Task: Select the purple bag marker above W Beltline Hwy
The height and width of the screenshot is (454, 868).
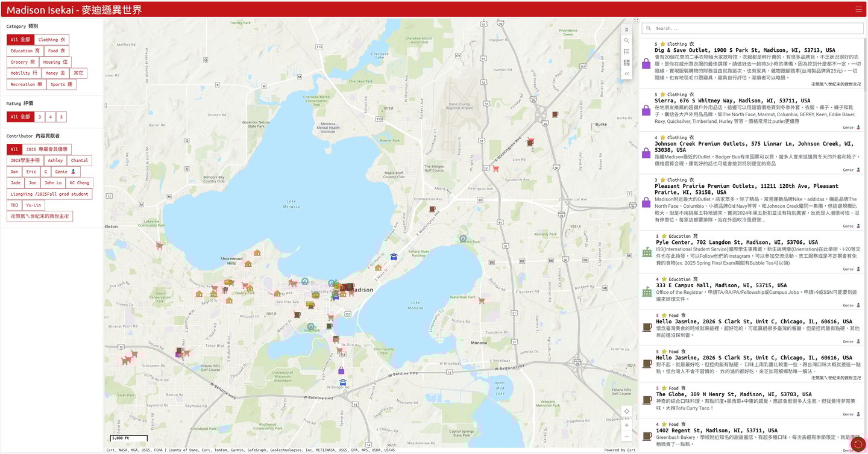Action: 341,370
